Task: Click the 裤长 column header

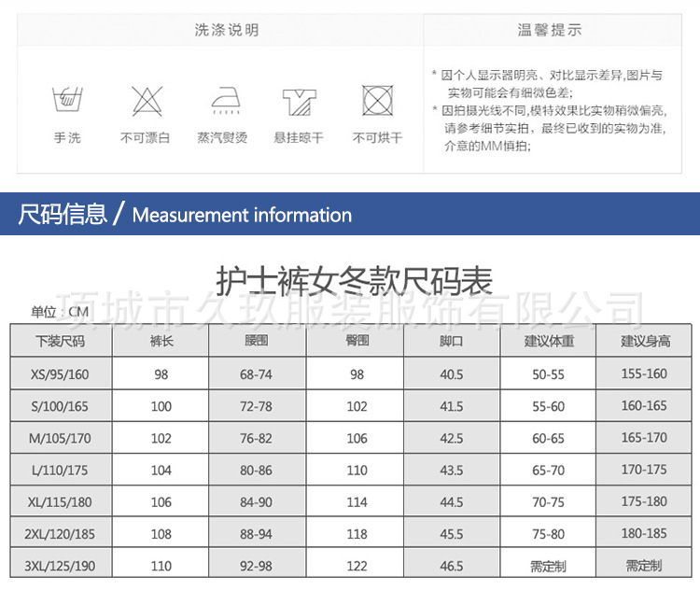Action: coord(161,342)
